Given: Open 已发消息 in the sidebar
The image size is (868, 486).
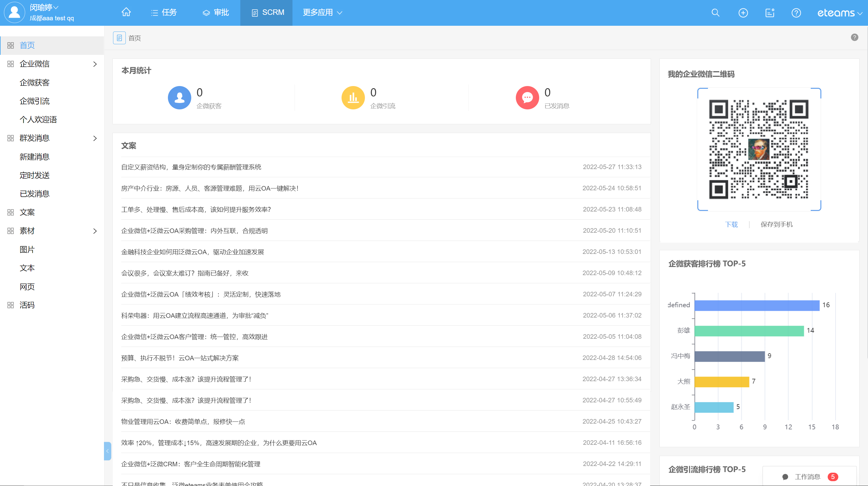Looking at the screenshot, I should [34, 194].
